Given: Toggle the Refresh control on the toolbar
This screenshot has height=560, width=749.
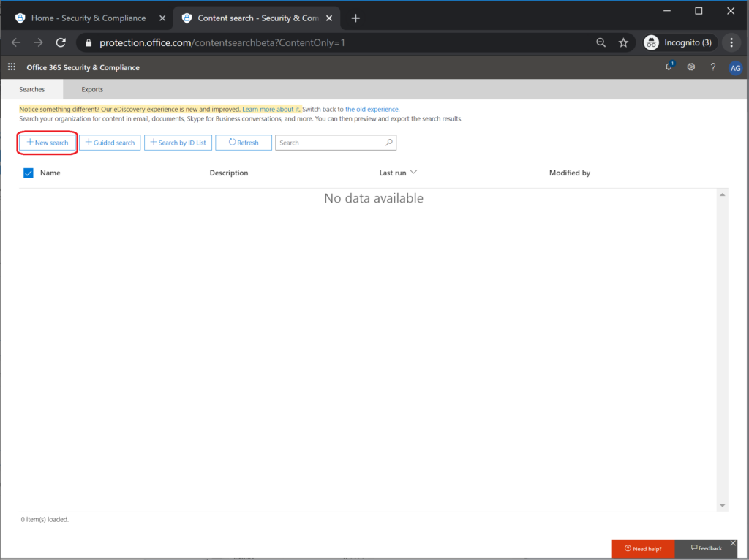Looking at the screenshot, I should pos(244,142).
